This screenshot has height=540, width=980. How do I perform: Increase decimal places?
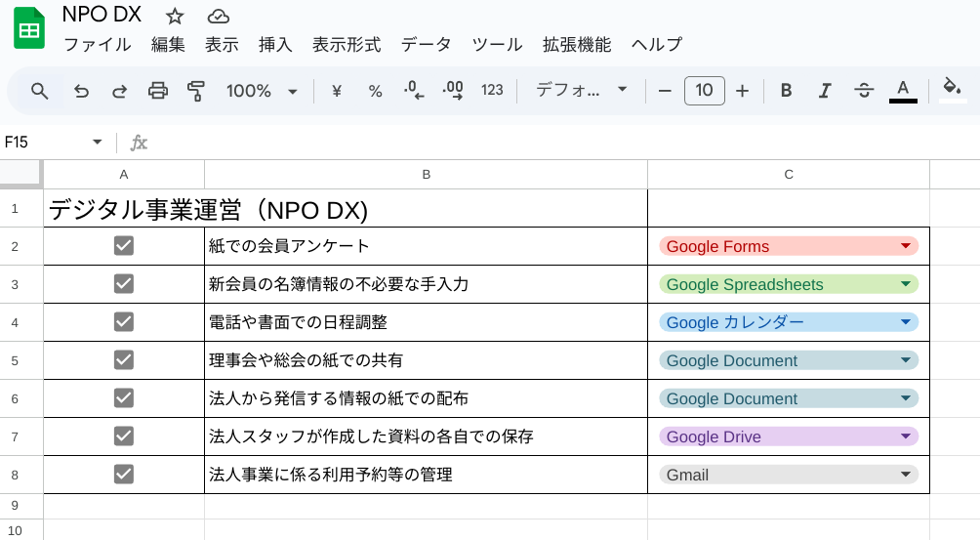pyautogui.click(x=453, y=91)
